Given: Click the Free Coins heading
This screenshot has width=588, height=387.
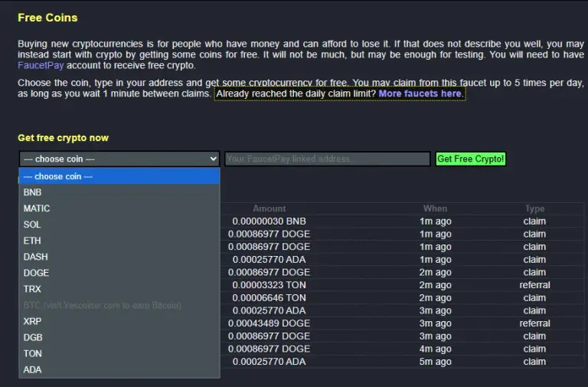Looking at the screenshot, I should coord(47,18).
